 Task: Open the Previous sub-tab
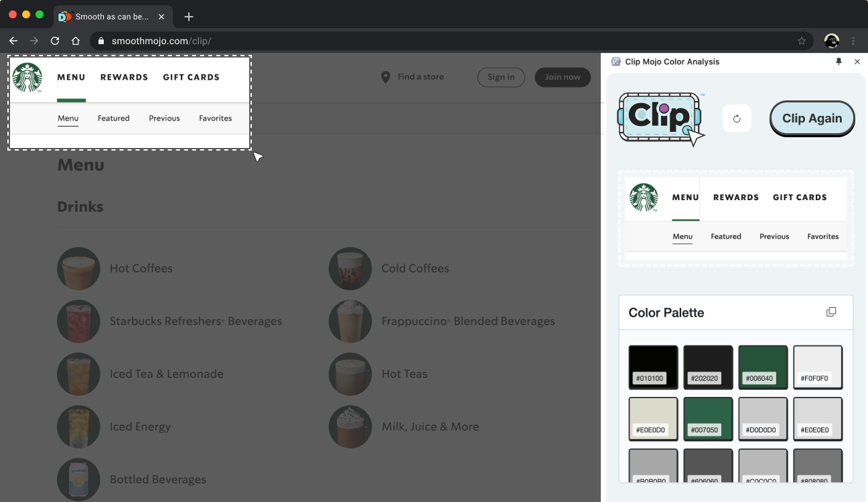164,118
